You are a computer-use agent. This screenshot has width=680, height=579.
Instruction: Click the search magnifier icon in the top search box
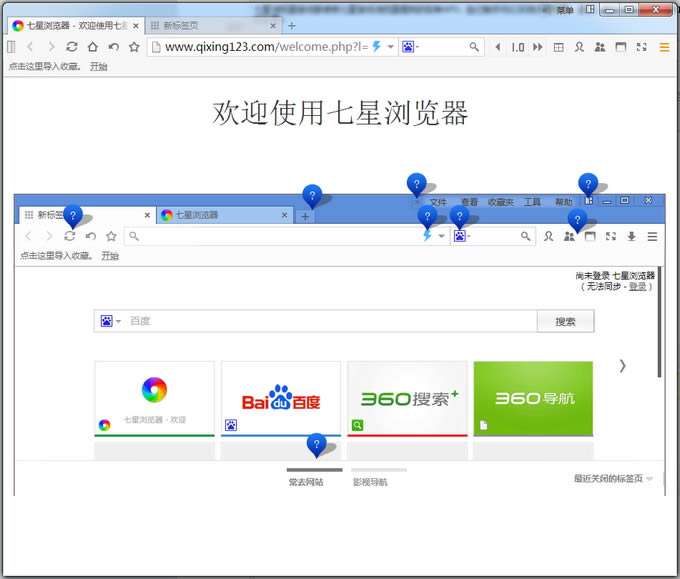point(472,47)
